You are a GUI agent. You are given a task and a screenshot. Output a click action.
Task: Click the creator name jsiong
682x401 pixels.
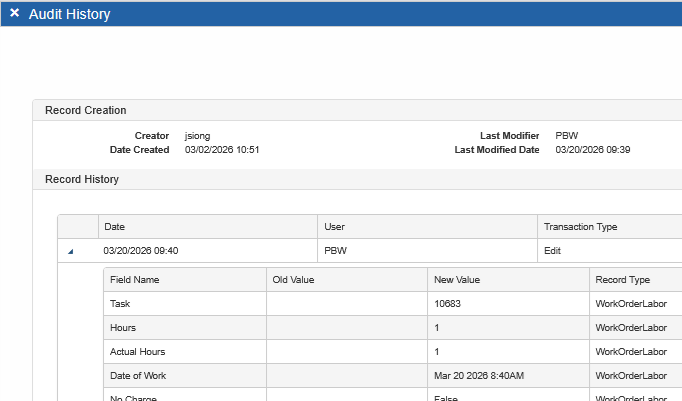[198, 135]
